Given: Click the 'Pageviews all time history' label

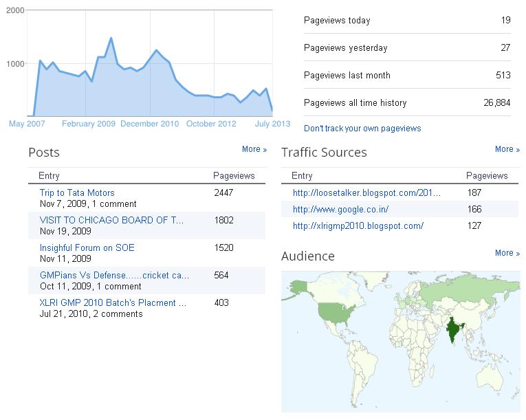Looking at the screenshot, I should (355, 102).
